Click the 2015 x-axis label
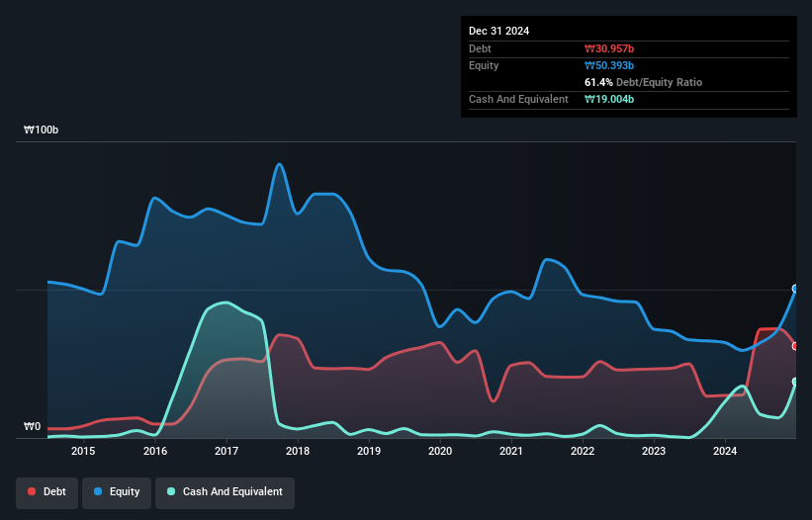Image resolution: width=812 pixels, height=520 pixels. tap(83, 451)
